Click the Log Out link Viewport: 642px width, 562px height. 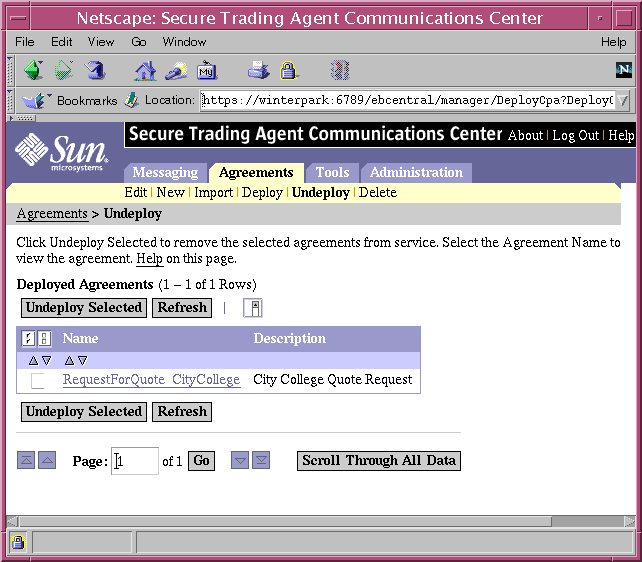tap(575, 135)
